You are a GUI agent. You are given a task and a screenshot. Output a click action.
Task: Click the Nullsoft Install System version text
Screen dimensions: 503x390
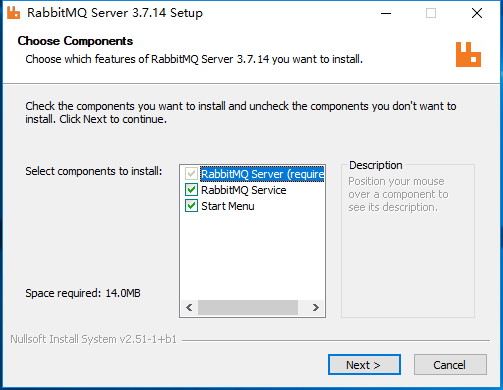pyautogui.click(x=93, y=339)
